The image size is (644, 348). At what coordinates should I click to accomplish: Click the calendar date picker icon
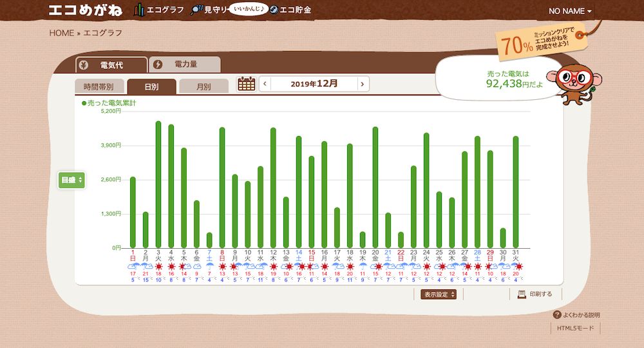click(247, 84)
